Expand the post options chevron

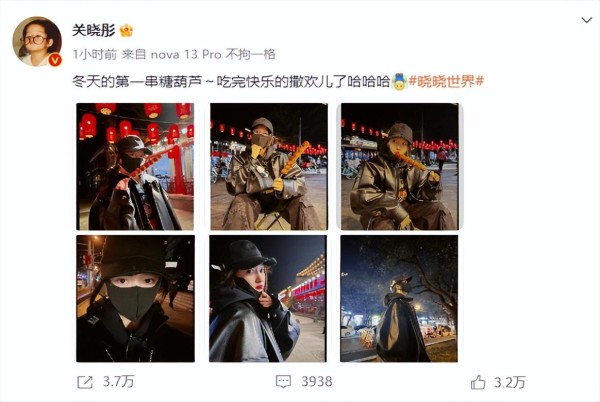(x=587, y=20)
